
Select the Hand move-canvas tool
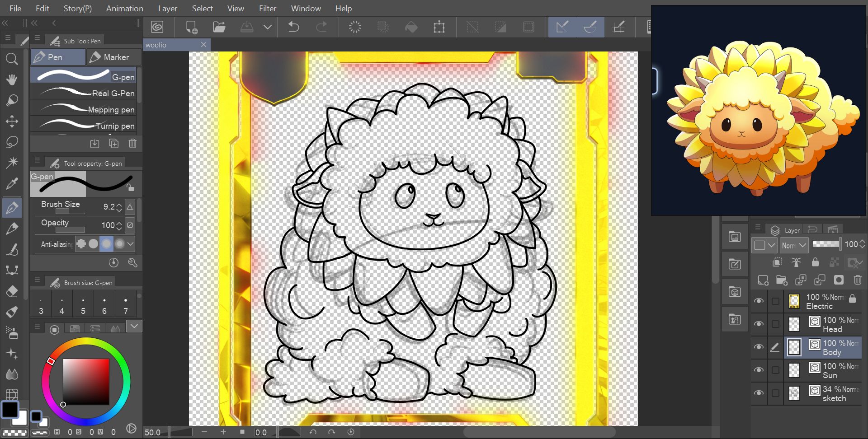(x=12, y=80)
